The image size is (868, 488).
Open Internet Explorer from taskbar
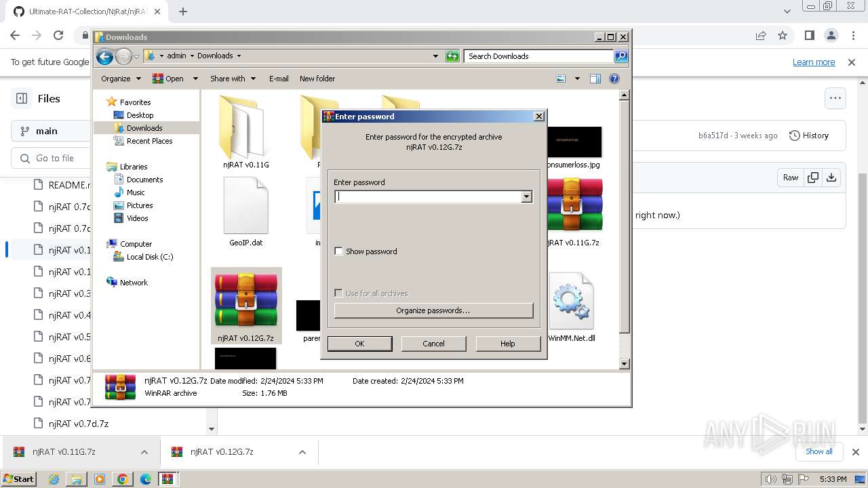click(54, 479)
